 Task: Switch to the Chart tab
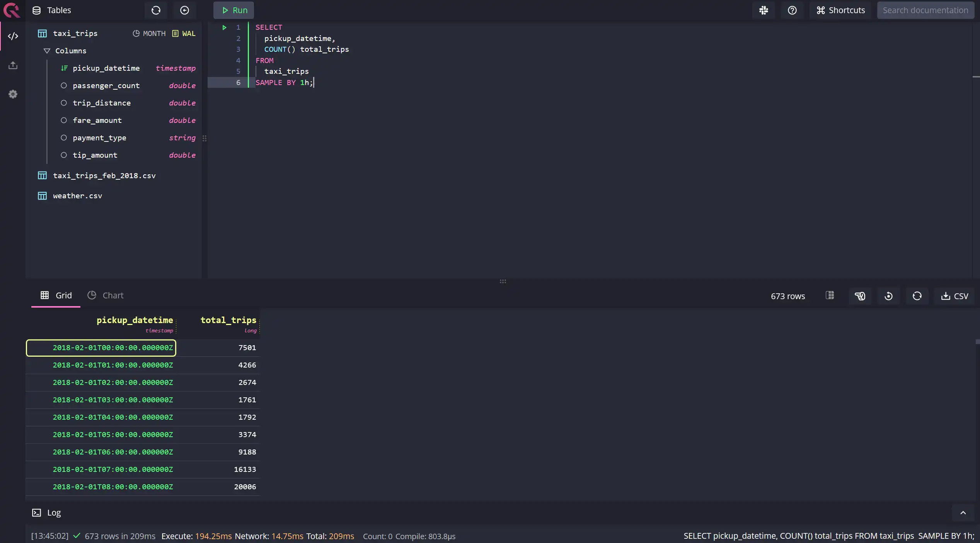pyautogui.click(x=106, y=296)
